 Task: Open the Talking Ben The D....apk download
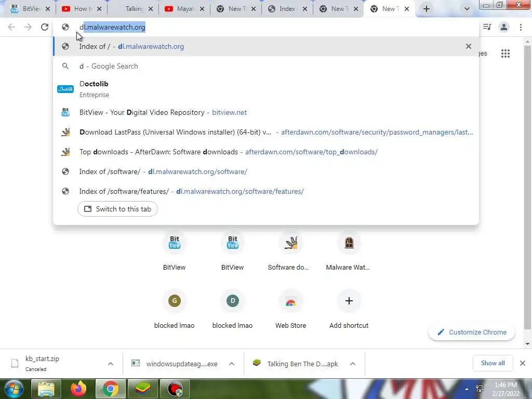tap(296, 364)
